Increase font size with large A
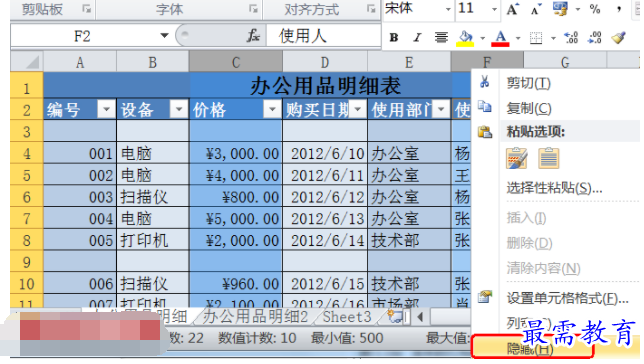Screen dimensions: 644x364 512,9
